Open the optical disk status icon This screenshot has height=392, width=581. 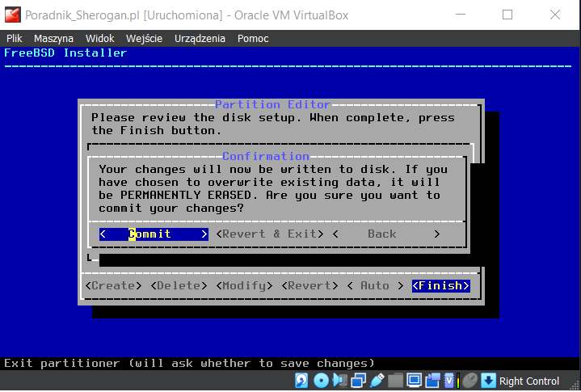[321, 381]
